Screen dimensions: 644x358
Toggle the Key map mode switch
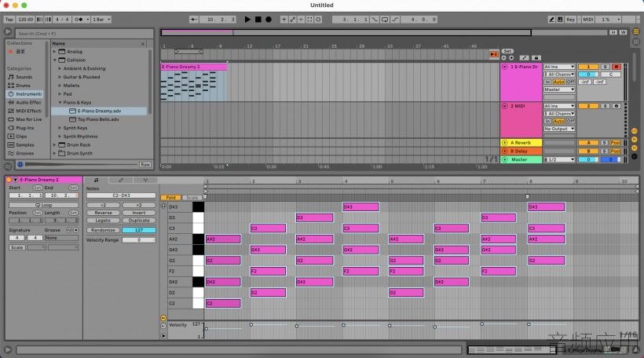click(x=570, y=20)
